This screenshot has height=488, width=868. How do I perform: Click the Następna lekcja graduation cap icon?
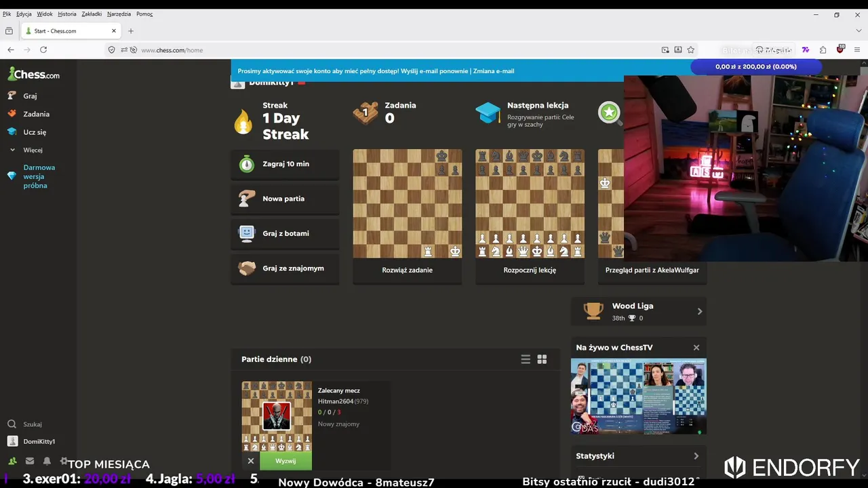click(x=488, y=113)
